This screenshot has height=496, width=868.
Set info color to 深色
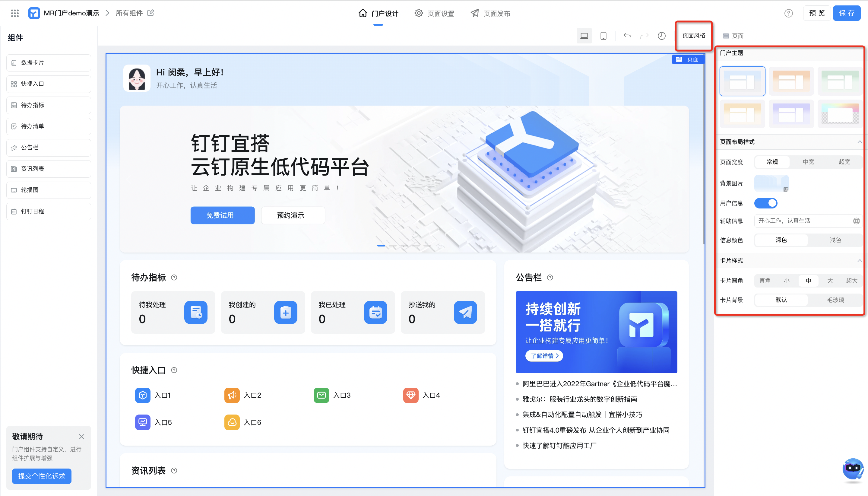coord(781,240)
